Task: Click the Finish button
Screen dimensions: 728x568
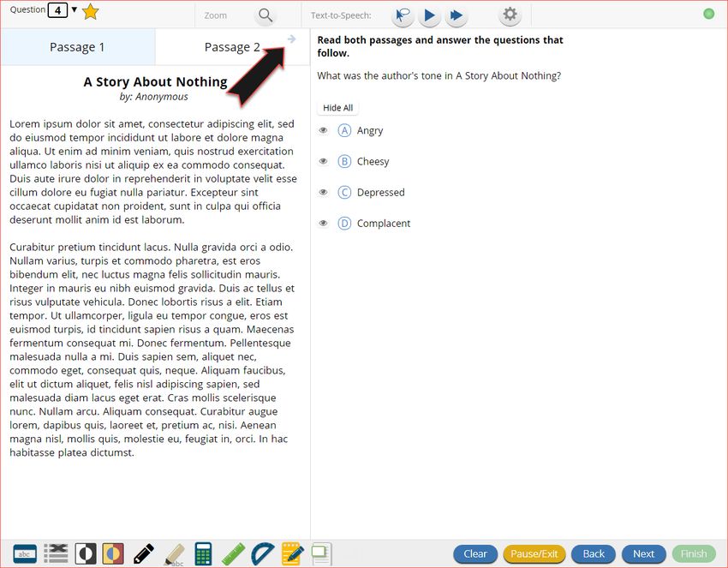Action: click(694, 553)
